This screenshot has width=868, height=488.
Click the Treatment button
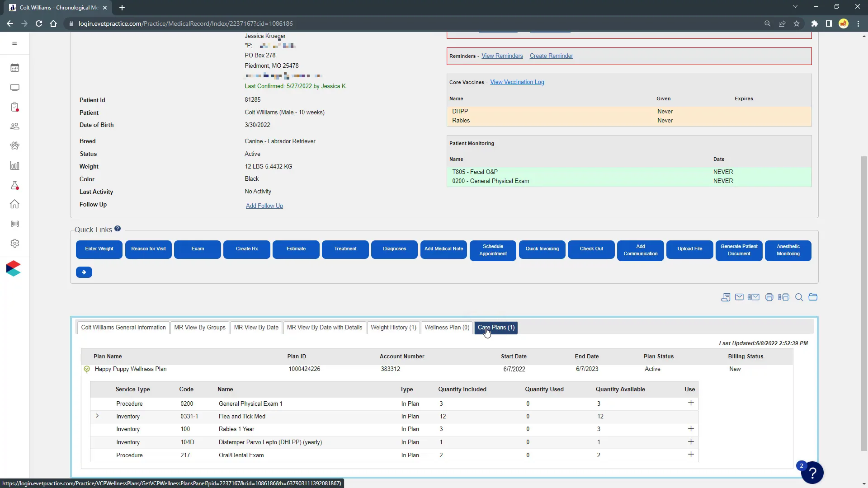[x=345, y=249]
